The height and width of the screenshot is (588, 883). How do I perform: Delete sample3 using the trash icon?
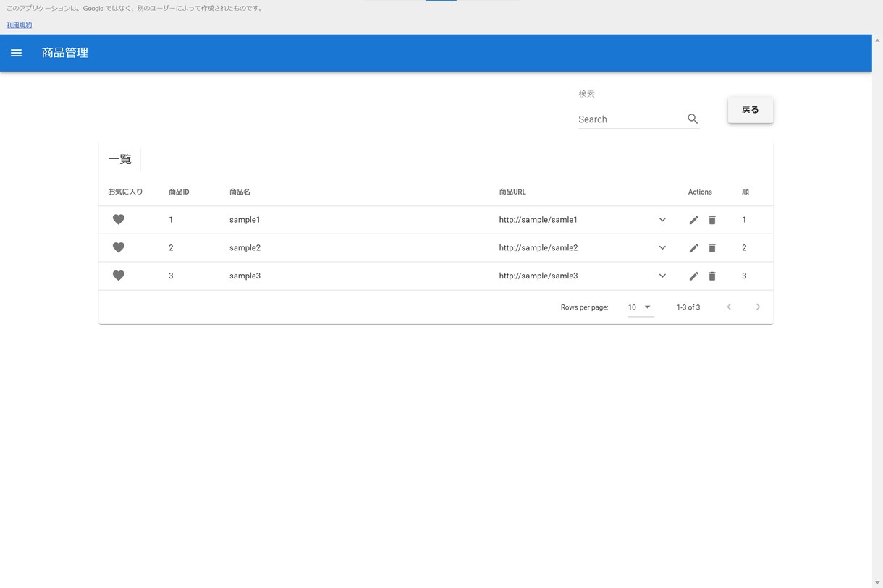coord(712,276)
